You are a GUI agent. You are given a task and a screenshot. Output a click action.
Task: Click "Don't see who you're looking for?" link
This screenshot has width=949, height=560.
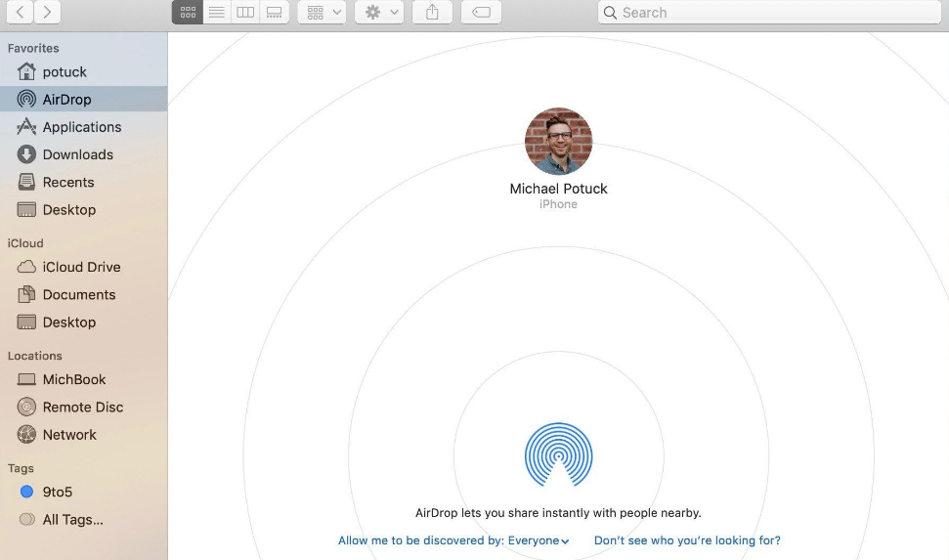coord(687,540)
